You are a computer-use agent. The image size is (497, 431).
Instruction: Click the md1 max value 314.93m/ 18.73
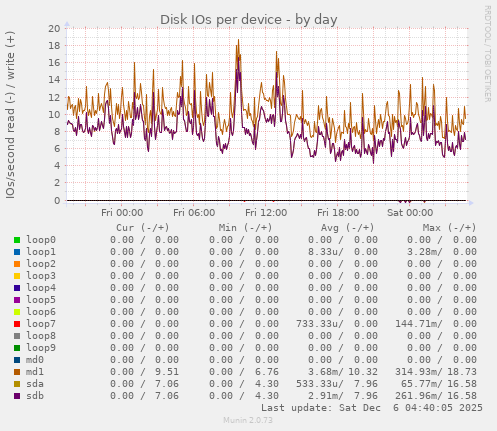coord(436,372)
